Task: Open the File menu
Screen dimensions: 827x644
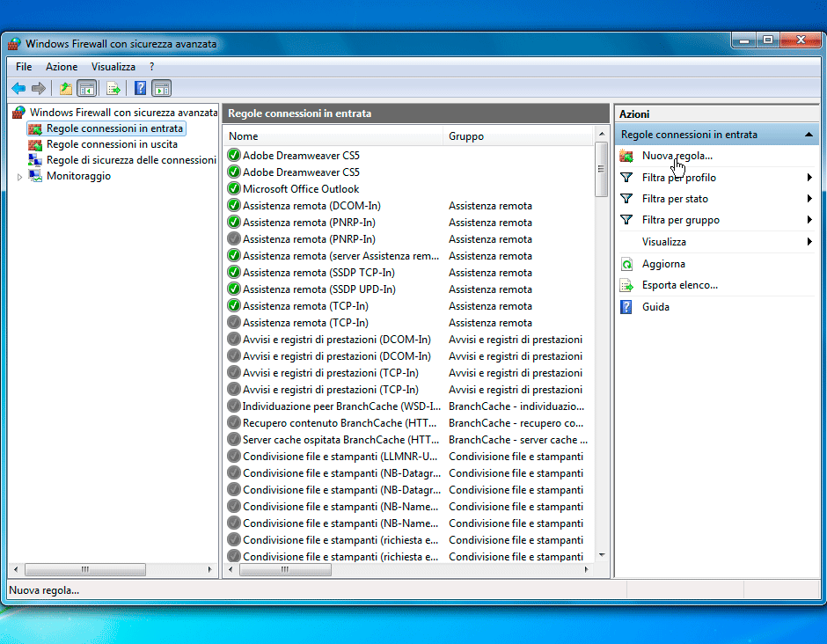Action: click(x=24, y=67)
